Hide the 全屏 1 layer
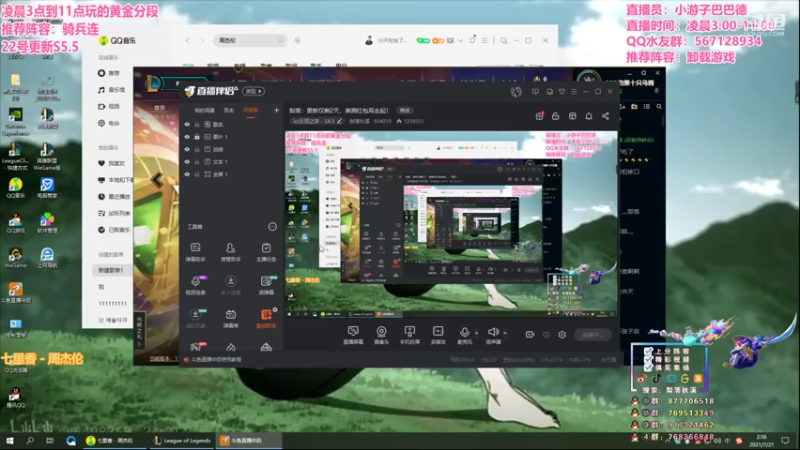Screen dimensions: 800x450 tap(187, 174)
